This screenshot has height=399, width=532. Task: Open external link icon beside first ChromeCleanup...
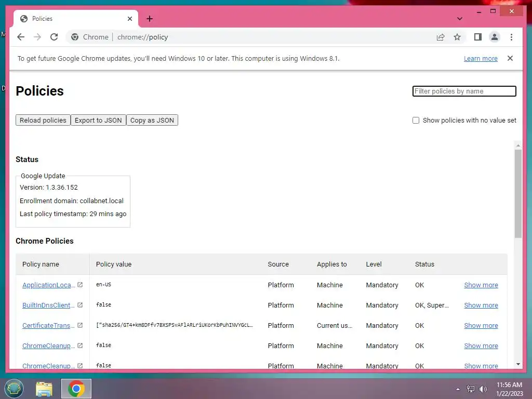[x=80, y=345]
